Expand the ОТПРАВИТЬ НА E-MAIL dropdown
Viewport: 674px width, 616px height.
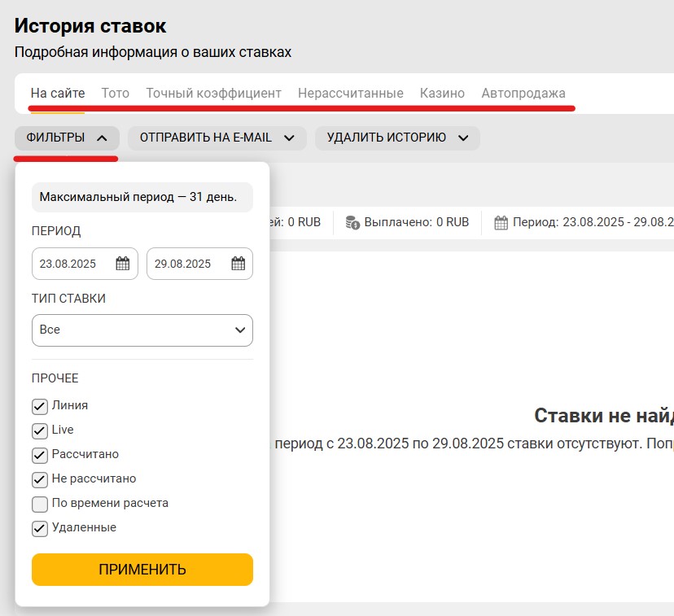point(216,138)
